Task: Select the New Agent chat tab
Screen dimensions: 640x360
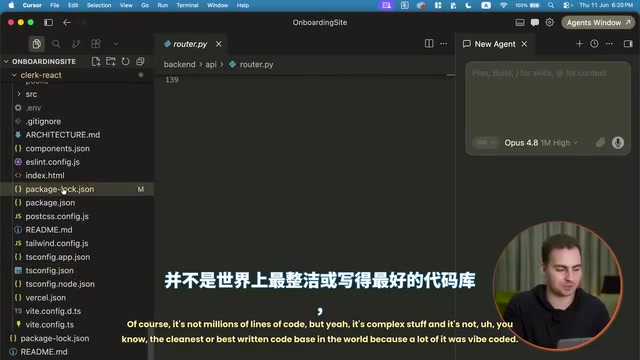Action: (495, 44)
